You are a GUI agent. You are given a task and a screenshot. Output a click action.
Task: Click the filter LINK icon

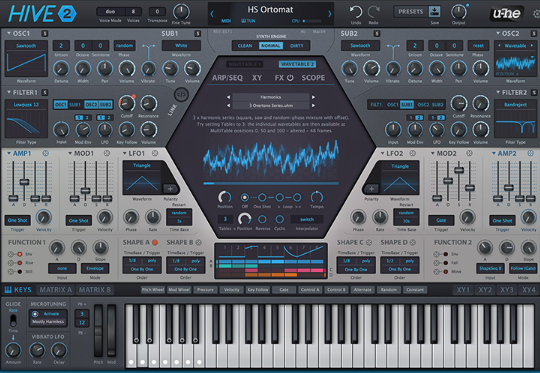click(x=181, y=94)
